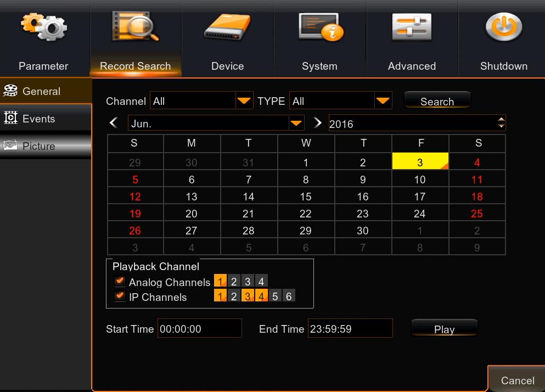545x392 pixels.
Task: Click the End Time field
Action: [350, 328]
